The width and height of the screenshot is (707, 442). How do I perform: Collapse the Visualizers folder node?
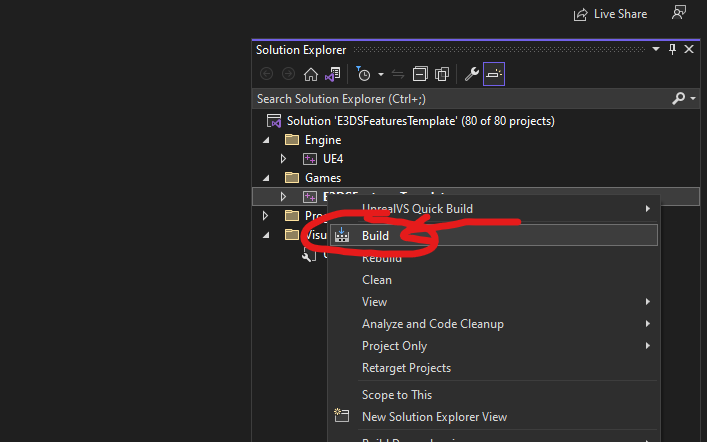(x=266, y=235)
